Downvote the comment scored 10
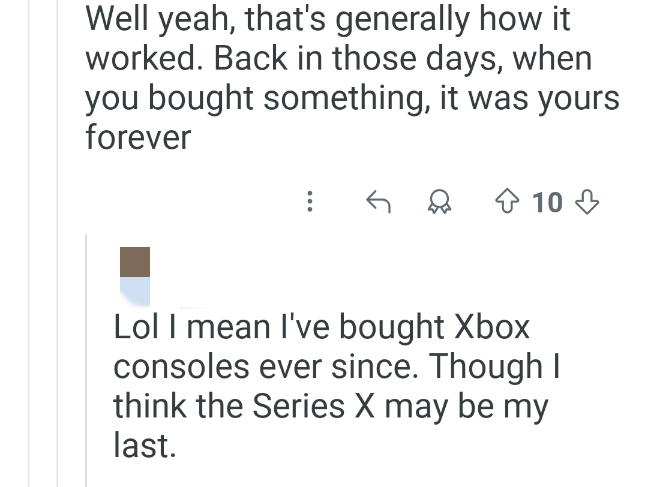 588,203
